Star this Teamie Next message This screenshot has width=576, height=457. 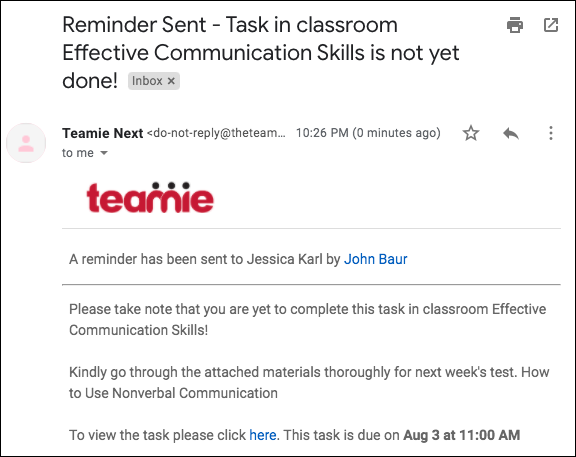[x=471, y=133]
